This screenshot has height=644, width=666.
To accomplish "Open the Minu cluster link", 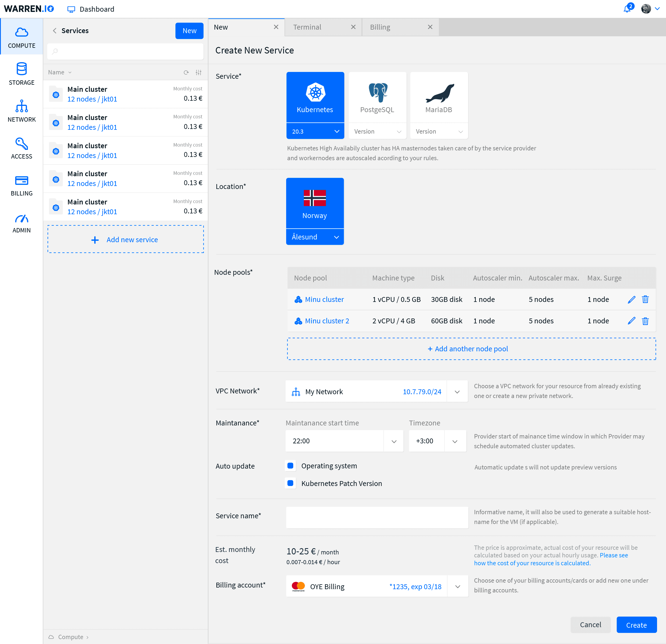I will point(324,299).
